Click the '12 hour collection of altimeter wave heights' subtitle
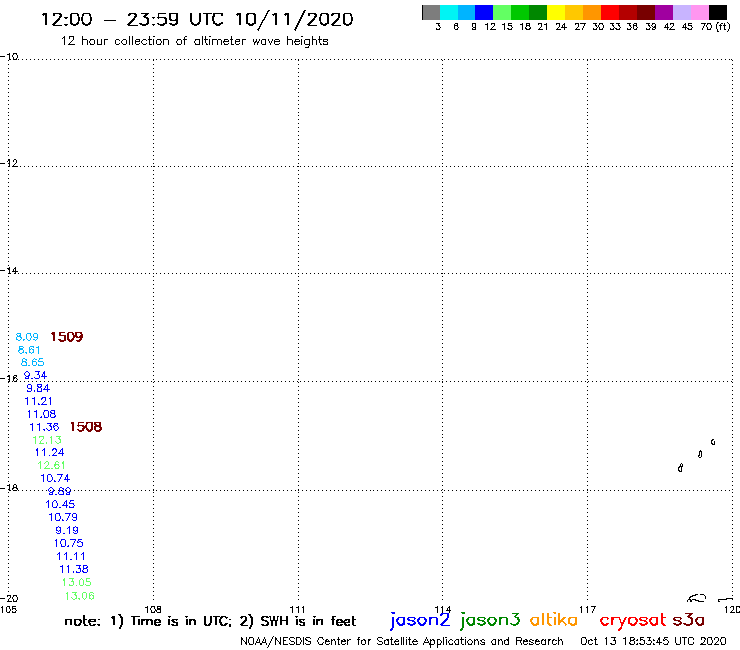This screenshot has width=740, height=650. pyautogui.click(x=194, y=41)
